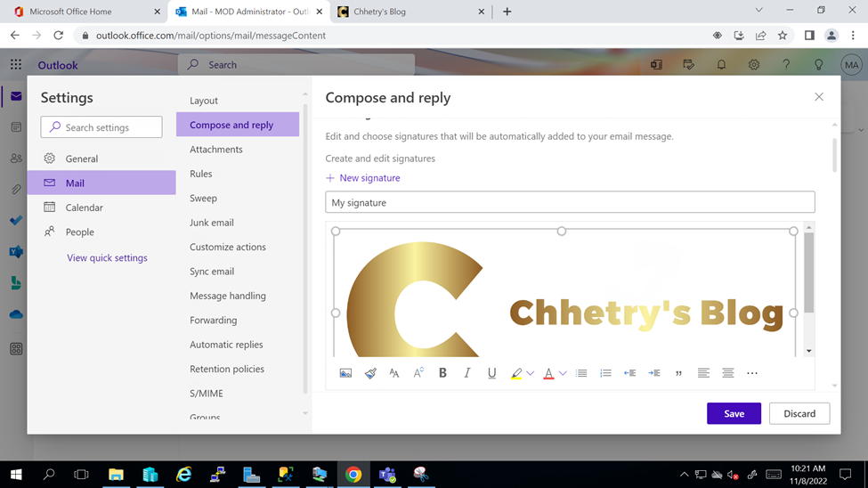Apply red font color
The image size is (868, 488).
click(x=548, y=373)
